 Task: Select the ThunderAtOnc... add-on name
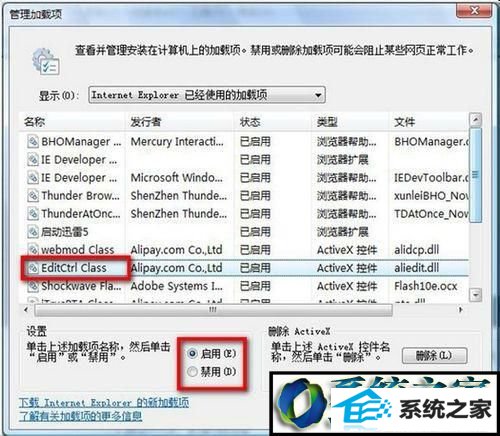point(81,214)
